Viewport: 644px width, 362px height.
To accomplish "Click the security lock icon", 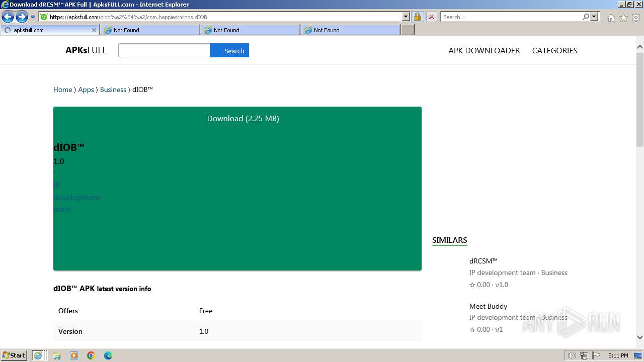I will (x=417, y=17).
